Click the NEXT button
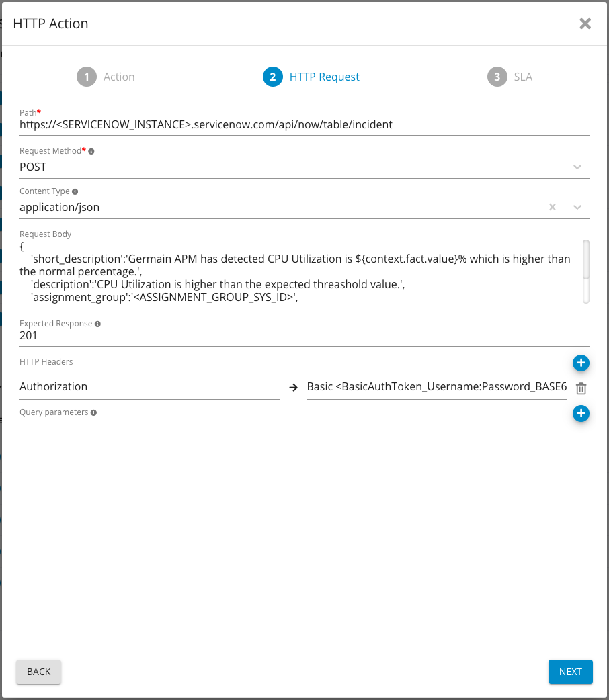This screenshot has height=700, width=609. coord(570,672)
